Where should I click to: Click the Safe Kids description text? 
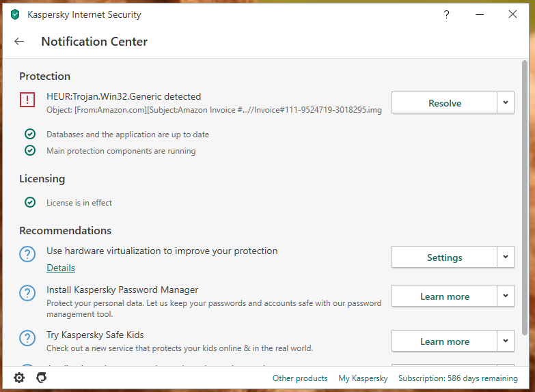click(180, 348)
